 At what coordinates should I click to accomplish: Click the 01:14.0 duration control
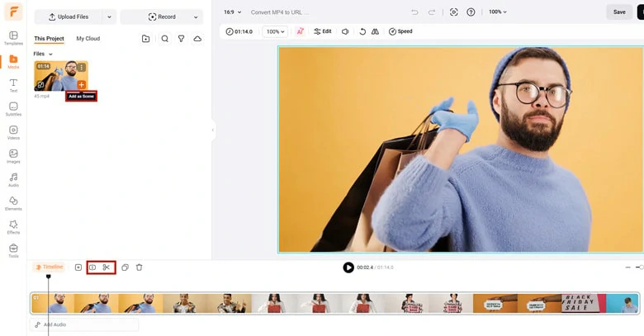[239, 31]
